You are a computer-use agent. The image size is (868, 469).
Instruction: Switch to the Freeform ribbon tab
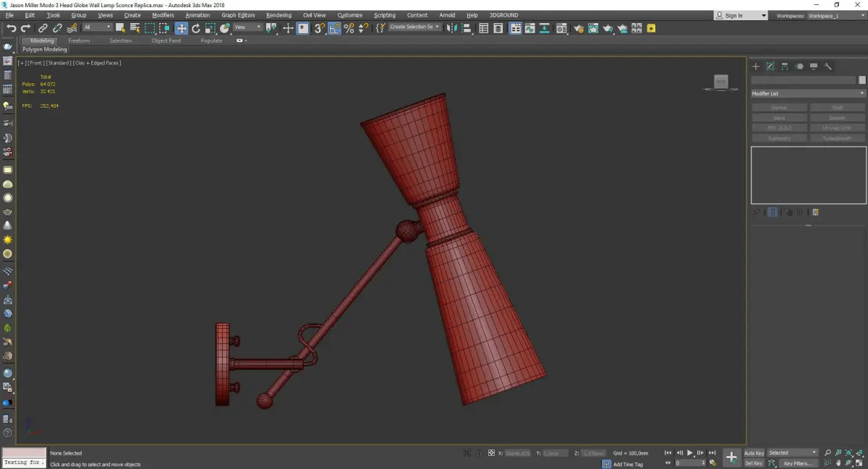79,40
